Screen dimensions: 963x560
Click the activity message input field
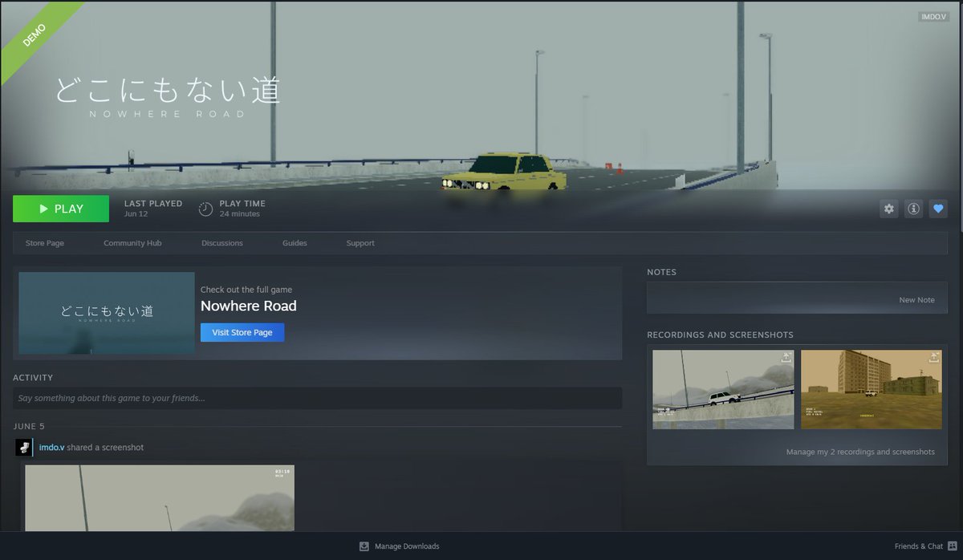[x=317, y=398]
